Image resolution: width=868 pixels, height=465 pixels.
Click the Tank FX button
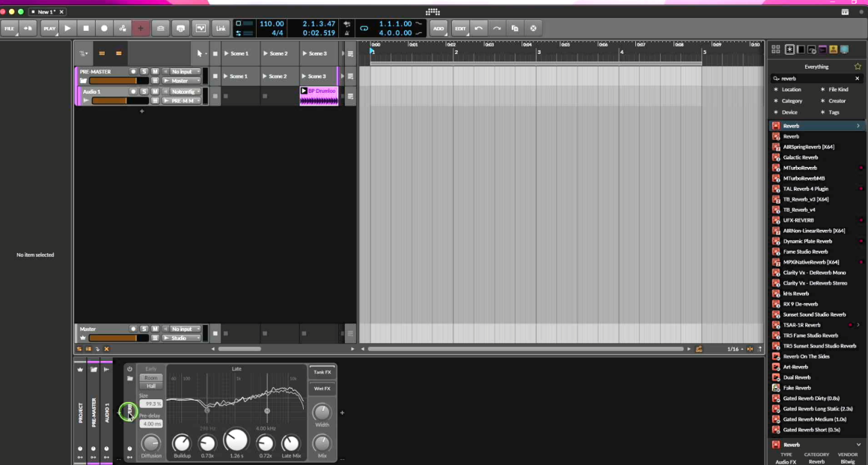322,372
